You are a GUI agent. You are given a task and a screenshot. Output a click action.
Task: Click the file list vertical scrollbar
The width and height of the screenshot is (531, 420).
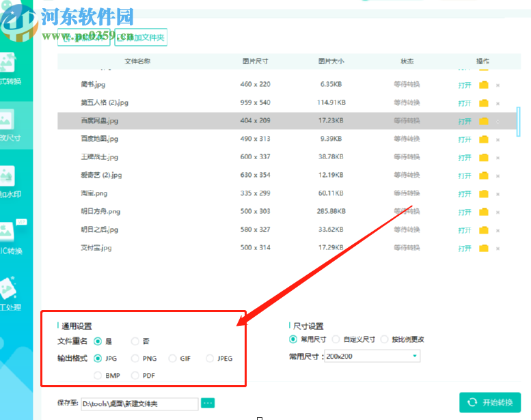518,122
